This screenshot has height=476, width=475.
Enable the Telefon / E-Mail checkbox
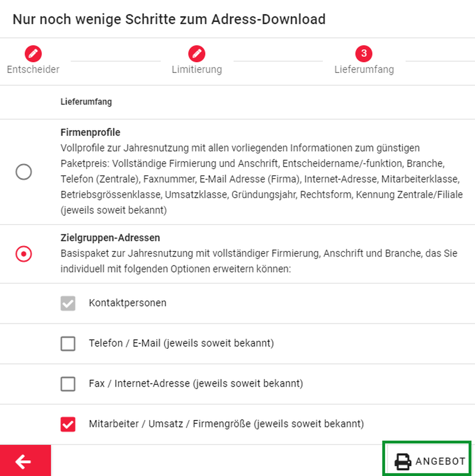[68, 344]
